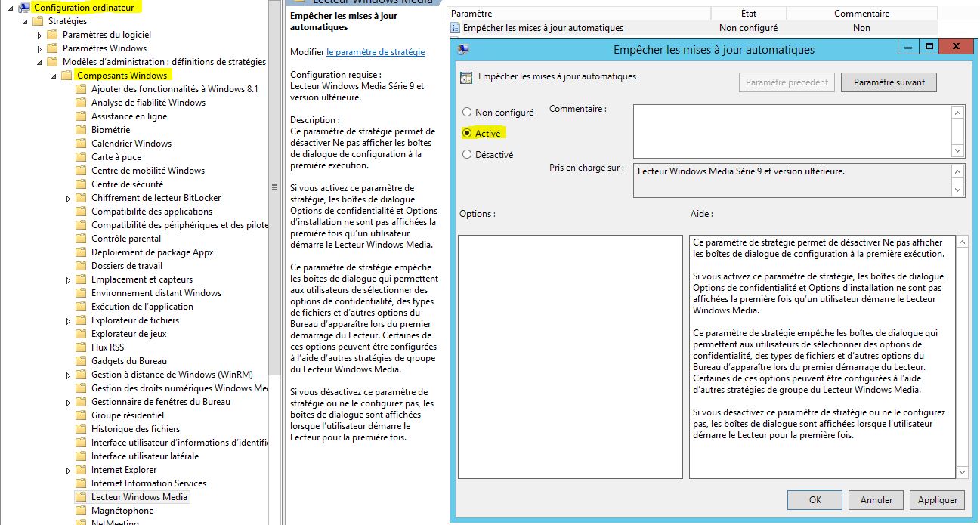Sort by the État column header

749,14
